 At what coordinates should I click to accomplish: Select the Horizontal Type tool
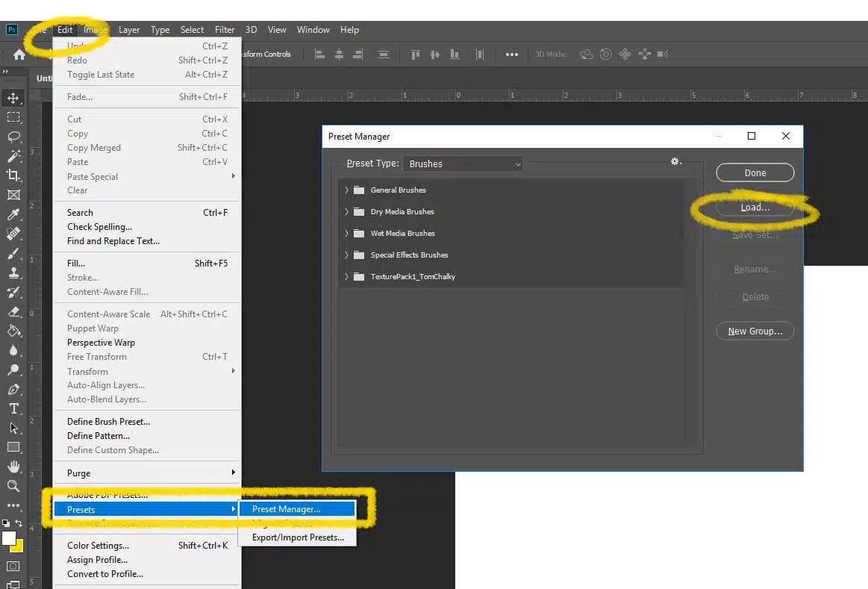[x=13, y=408]
